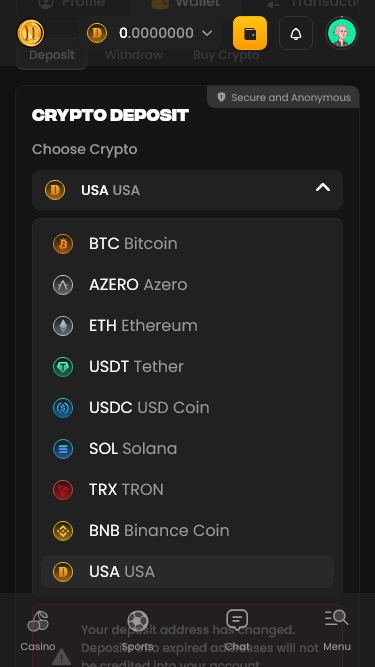Open the user avatar profile
375x667 pixels.
click(342, 33)
